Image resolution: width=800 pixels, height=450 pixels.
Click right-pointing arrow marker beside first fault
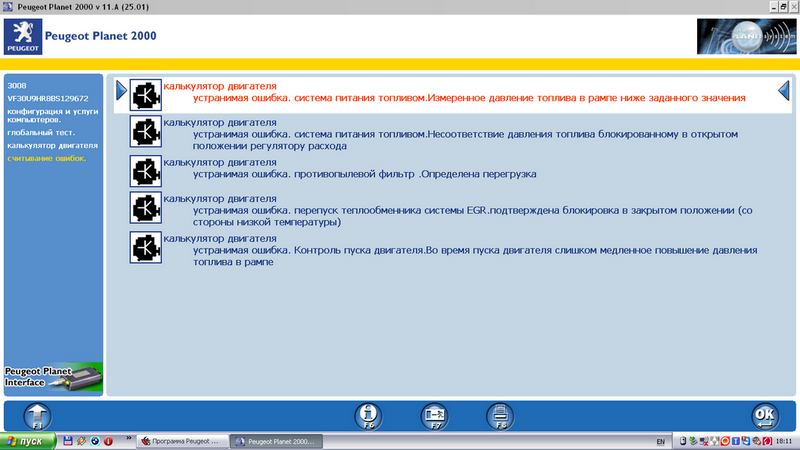pyautogui.click(x=121, y=92)
